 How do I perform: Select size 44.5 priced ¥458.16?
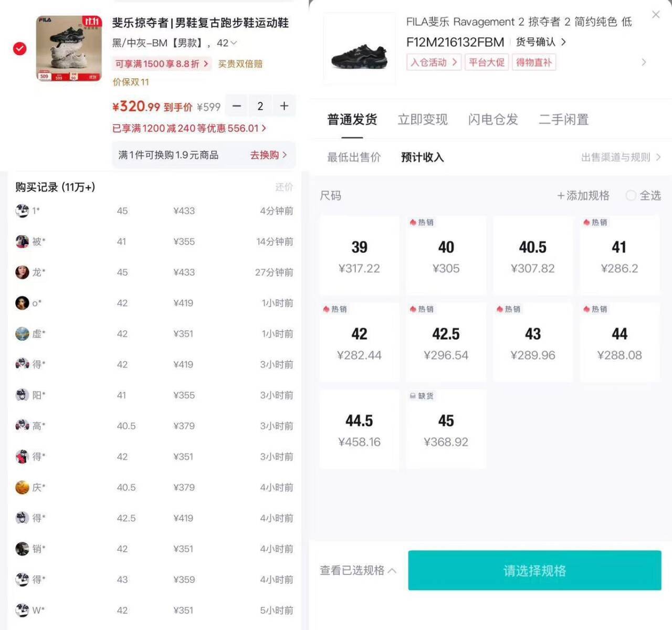coord(360,429)
